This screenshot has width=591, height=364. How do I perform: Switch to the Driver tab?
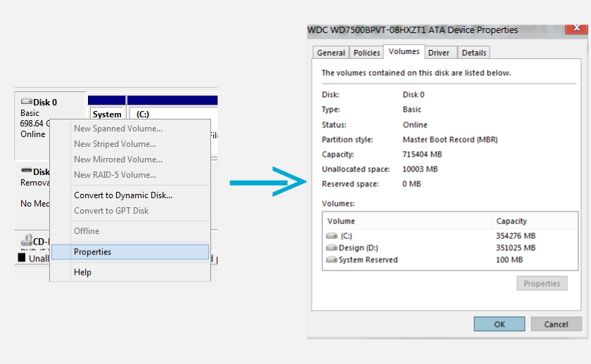coord(439,53)
